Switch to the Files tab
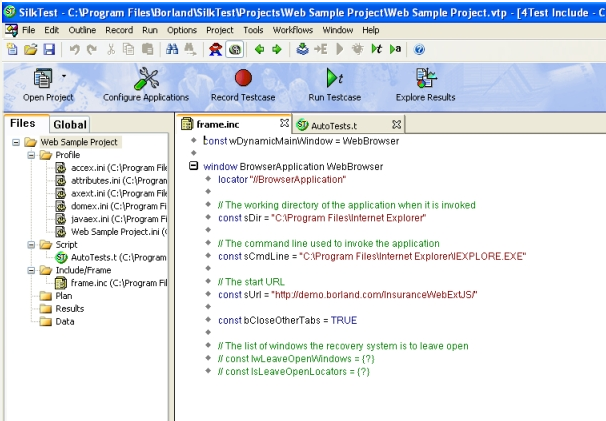Screen dimensions: 606x421 coord(26,123)
